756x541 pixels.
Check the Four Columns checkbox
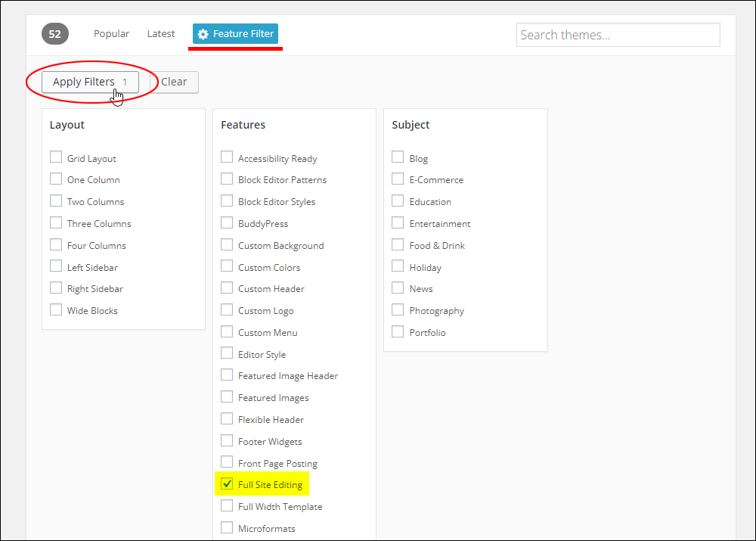[56, 244]
